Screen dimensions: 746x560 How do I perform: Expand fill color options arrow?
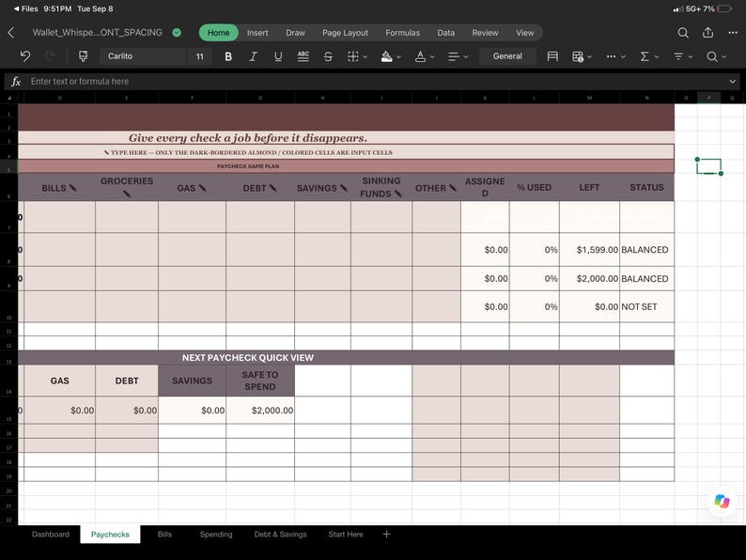398,56
